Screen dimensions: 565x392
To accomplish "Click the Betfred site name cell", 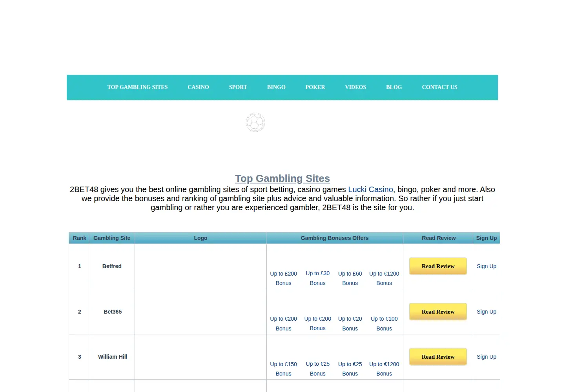I will 112,266.
